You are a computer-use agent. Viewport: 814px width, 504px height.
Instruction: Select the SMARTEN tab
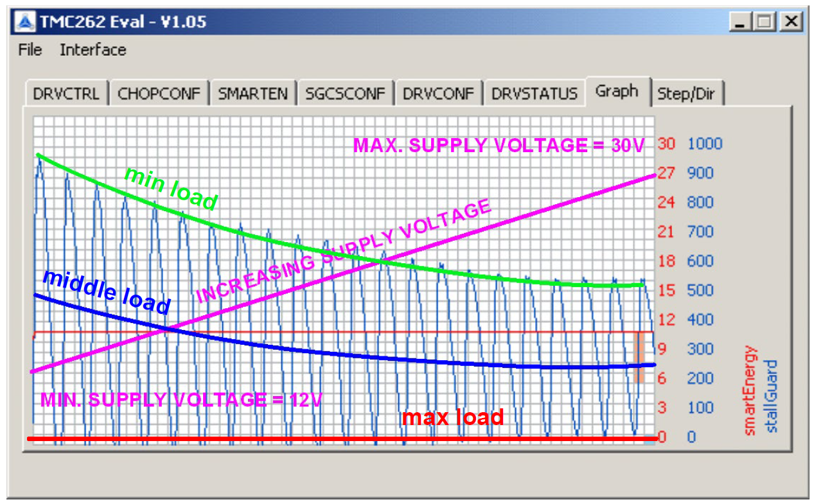pos(252,94)
